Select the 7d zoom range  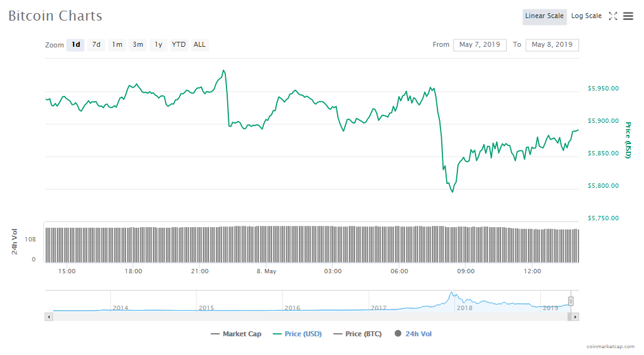click(x=96, y=45)
